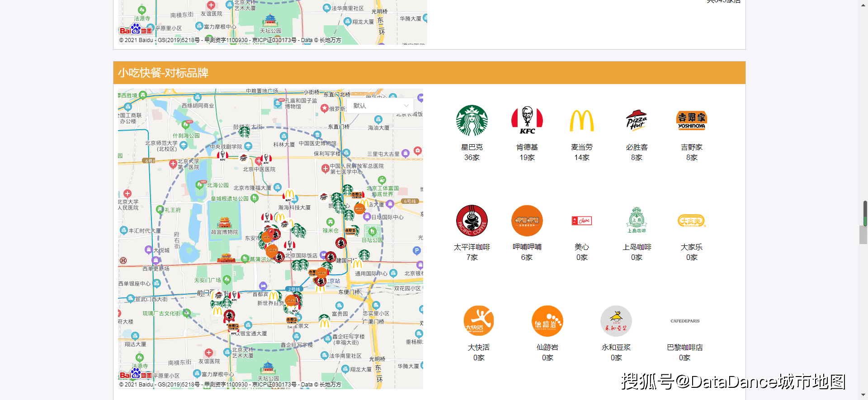This screenshot has width=868, height=400.
Task: Click the 必胜客 8家 label
Action: tap(637, 152)
